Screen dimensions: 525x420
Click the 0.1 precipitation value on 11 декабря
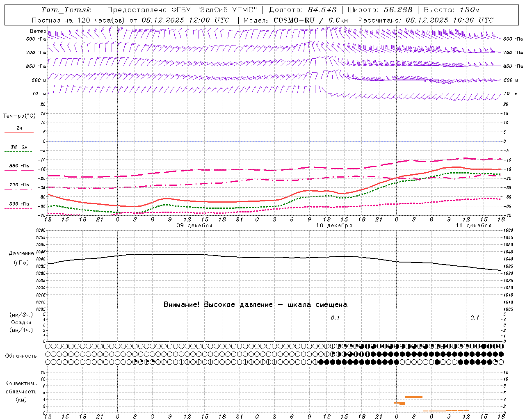coord(475,318)
